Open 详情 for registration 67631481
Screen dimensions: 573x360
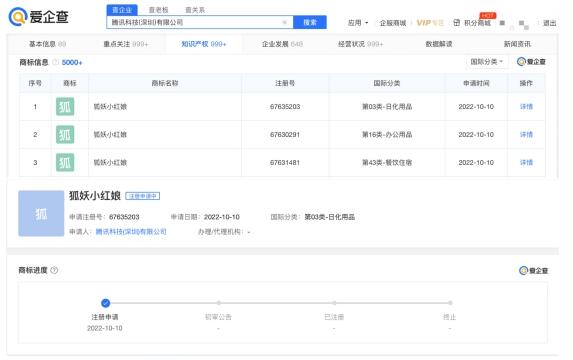point(526,162)
